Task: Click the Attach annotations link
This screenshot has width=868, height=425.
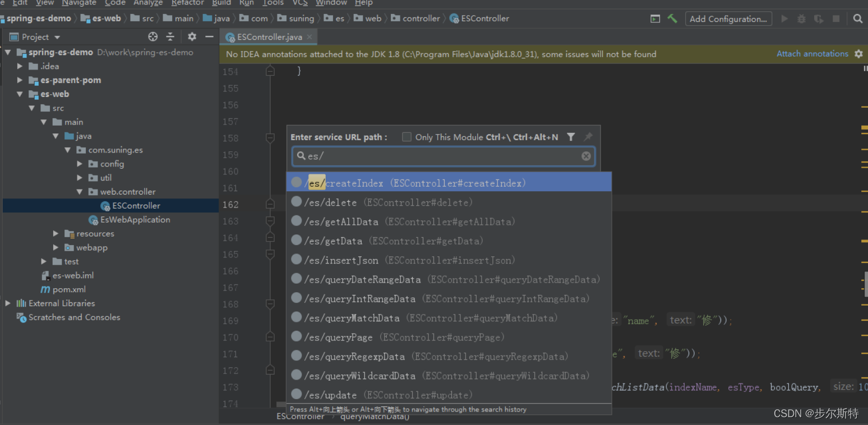Action: coord(812,54)
